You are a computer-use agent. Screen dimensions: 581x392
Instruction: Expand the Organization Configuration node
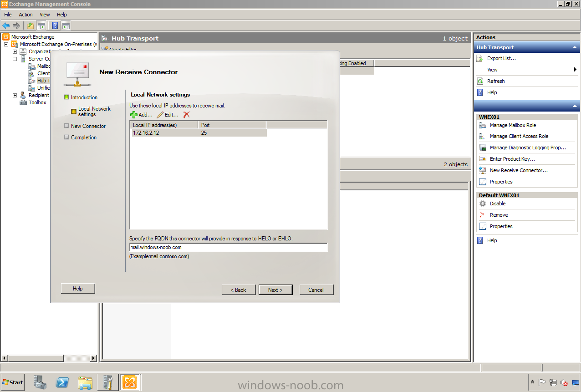(x=15, y=51)
